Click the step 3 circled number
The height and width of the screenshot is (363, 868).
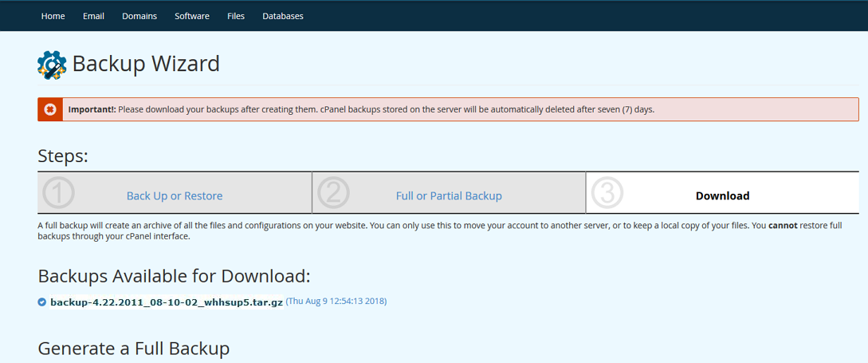607,193
